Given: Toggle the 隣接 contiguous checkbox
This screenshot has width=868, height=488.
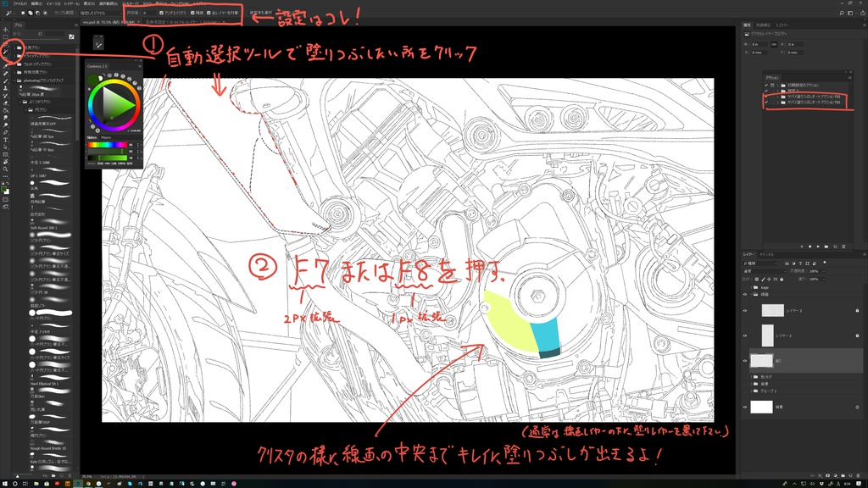Looking at the screenshot, I should [192, 13].
